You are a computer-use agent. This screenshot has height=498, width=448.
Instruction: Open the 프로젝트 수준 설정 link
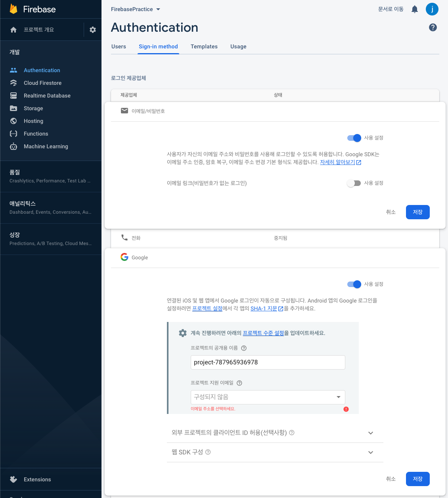pos(263,333)
